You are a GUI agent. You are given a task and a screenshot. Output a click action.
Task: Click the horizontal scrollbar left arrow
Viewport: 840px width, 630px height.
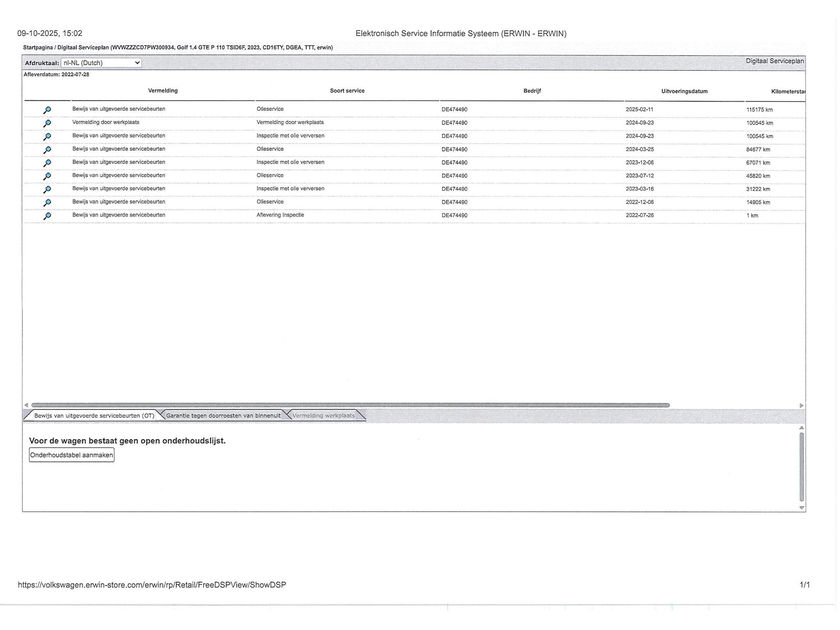(26, 406)
